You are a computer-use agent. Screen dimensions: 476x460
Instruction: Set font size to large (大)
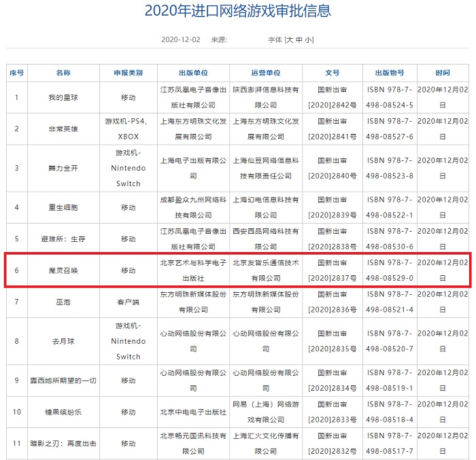point(290,40)
